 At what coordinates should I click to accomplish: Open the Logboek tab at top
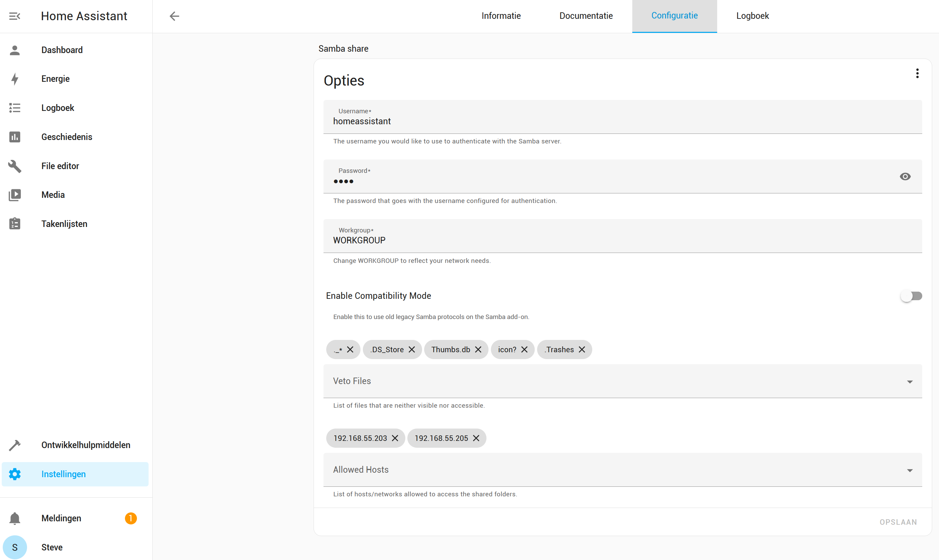752,16
